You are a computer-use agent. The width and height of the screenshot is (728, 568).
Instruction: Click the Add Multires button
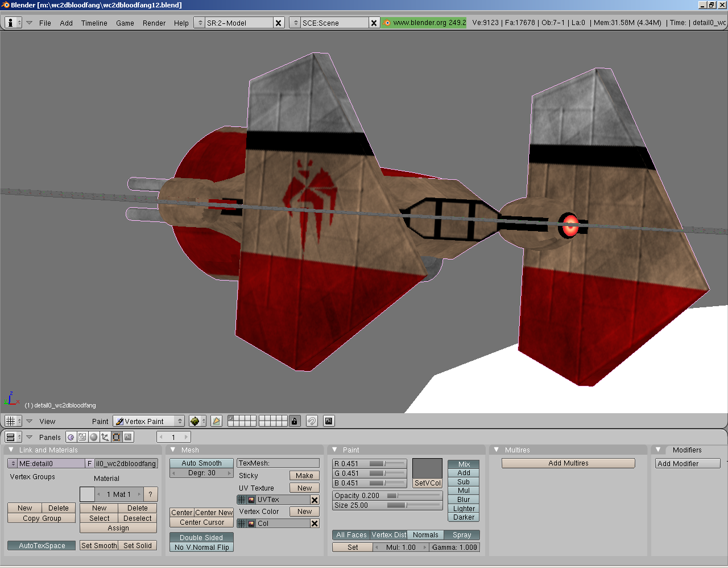coord(568,463)
